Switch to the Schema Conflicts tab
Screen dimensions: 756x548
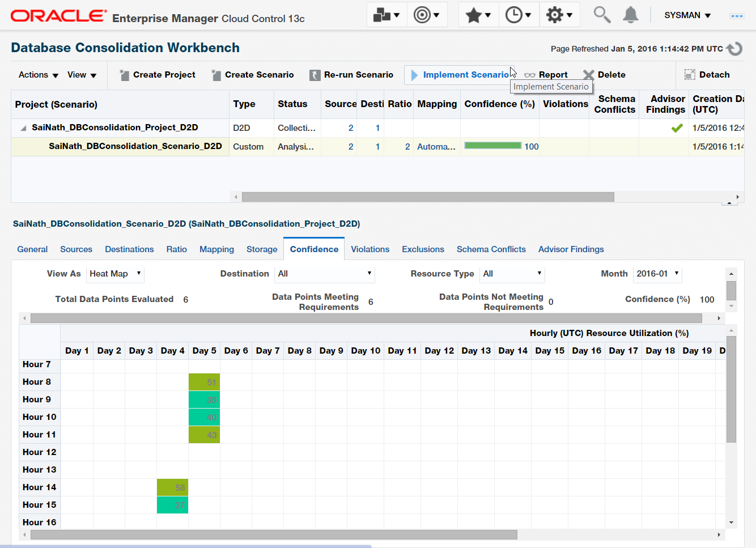point(491,249)
